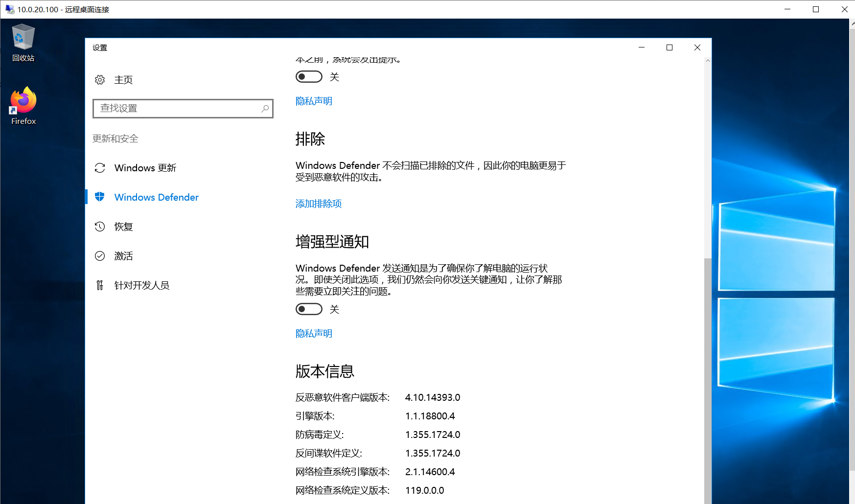Toggle the 增强型通知 switch
Viewport: 855px width, 504px height.
(309, 309)
